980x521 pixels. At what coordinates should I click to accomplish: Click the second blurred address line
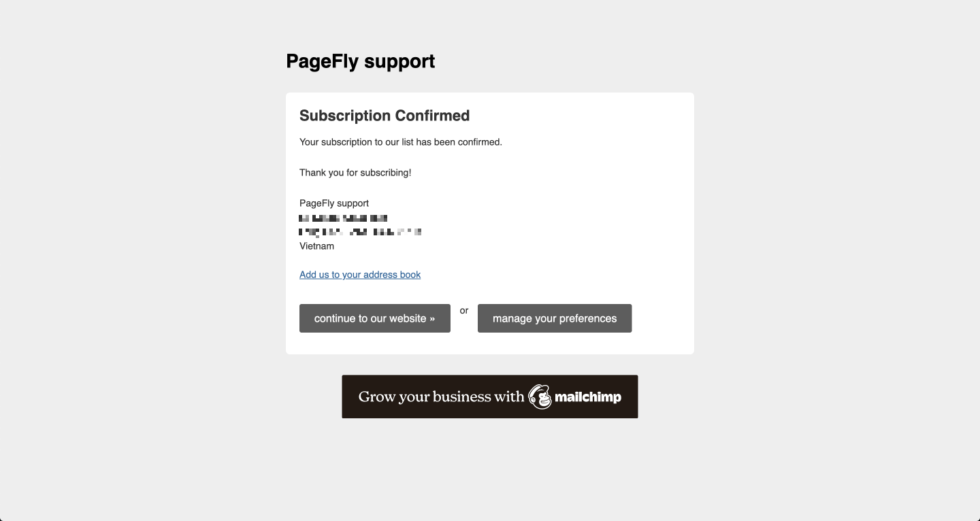point(361,232)
